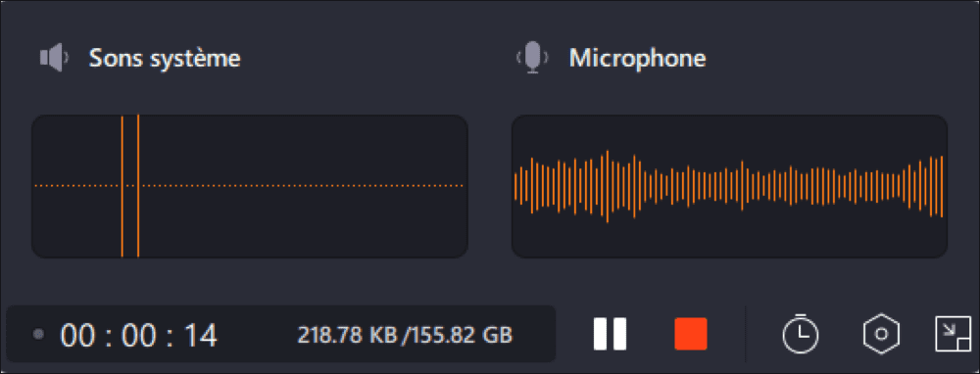Pause the audio recording
Image resolution: width=980 pixels, height=374 pixels.
[x=610, y=334]
